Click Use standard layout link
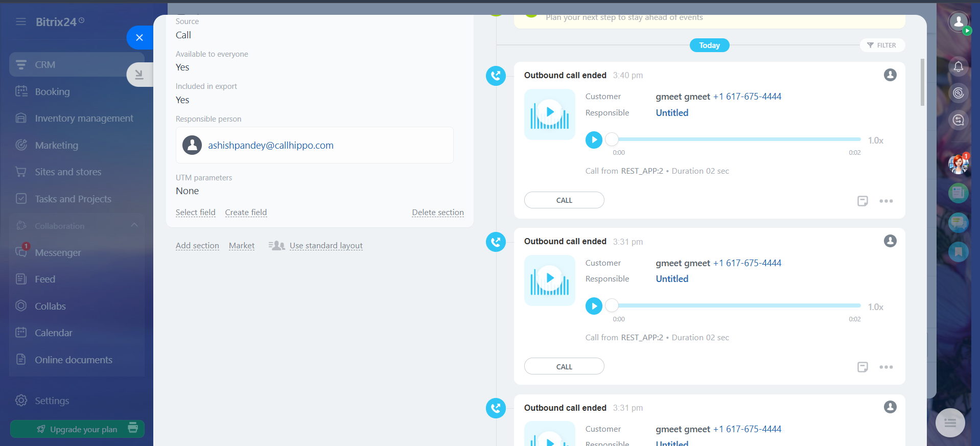The image size is (980, 446). (x=326, y=246)
